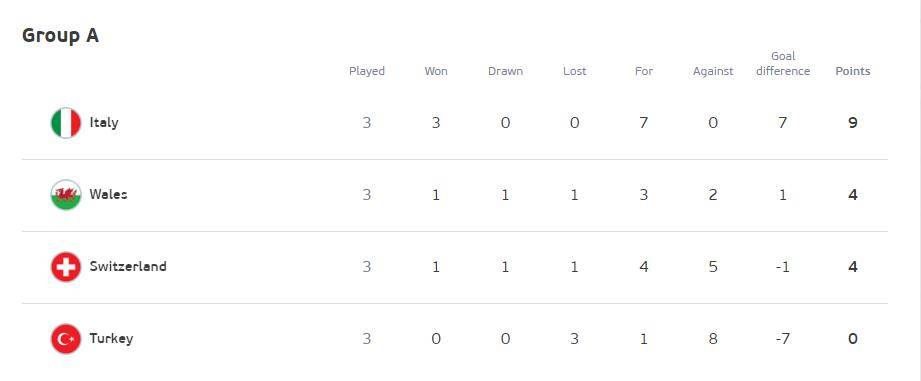Select Switzerland's goals against value 5
Viewport: 921px width, 381px height.
[x=713, y=267]
